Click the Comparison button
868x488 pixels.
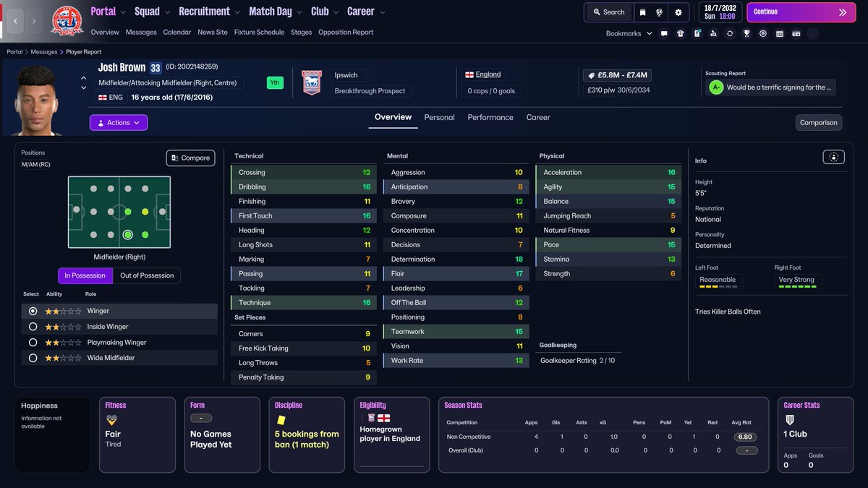tap(818, 122)
